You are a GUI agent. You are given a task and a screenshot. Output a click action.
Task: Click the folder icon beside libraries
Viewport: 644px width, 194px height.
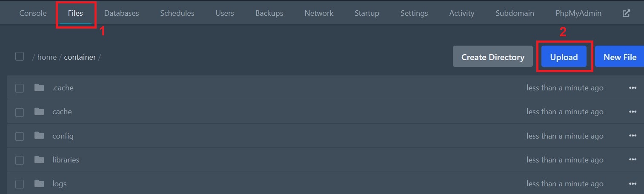(39, 160)
